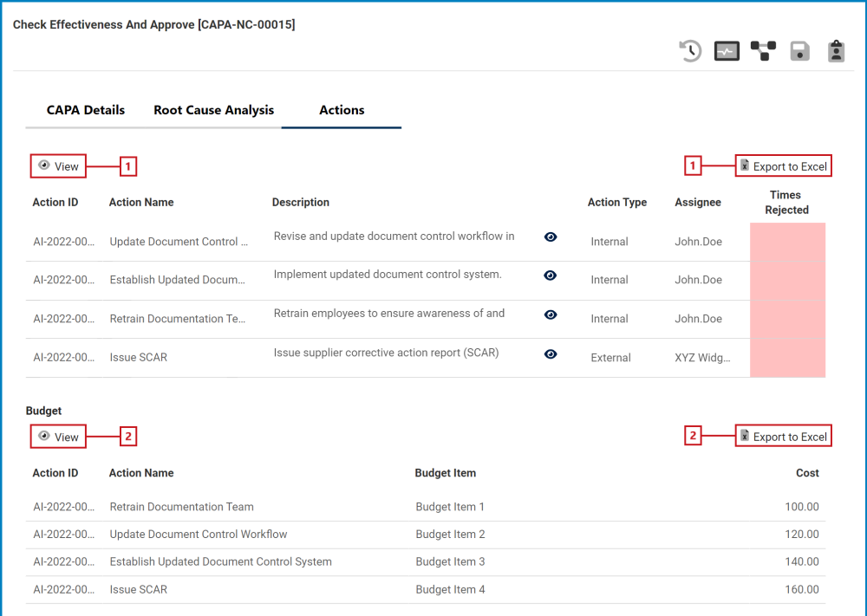
Task: Click eye icon in Update Document Control row
Action: [551, 237]
